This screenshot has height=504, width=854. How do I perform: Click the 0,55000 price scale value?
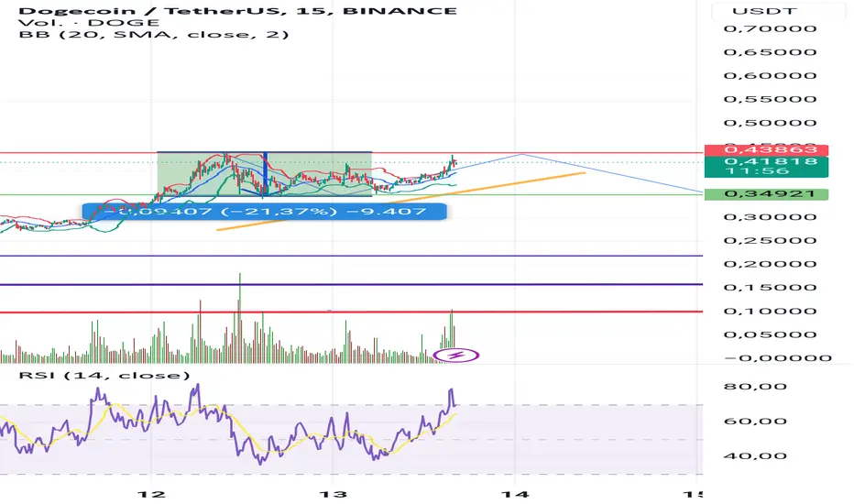pyautogui.click(x=770, y=99)
